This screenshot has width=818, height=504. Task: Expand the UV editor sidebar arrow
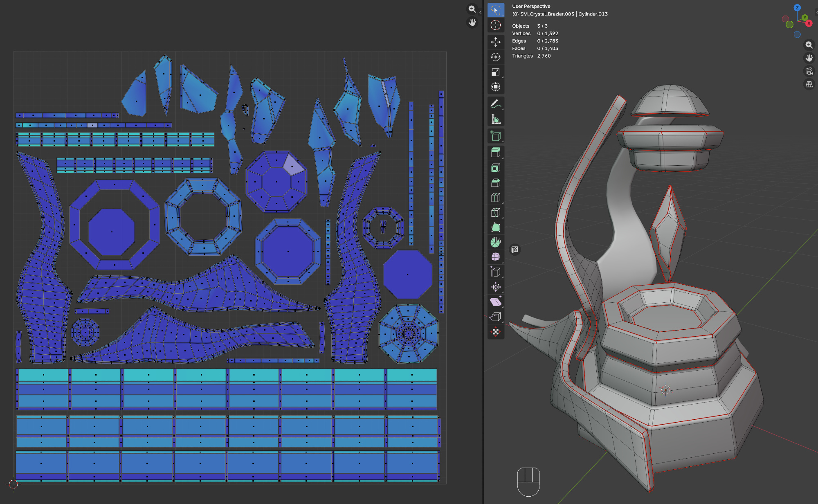(480, 12)
